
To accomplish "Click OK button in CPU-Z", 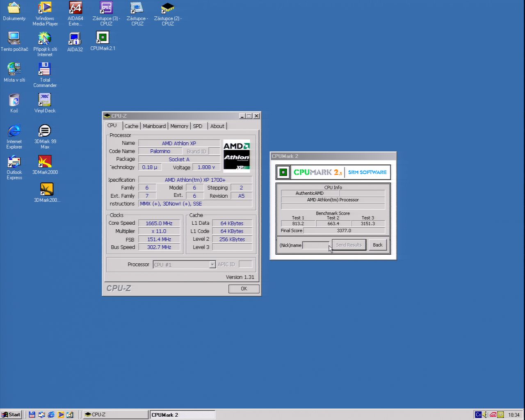I will (x=244, y=289).
